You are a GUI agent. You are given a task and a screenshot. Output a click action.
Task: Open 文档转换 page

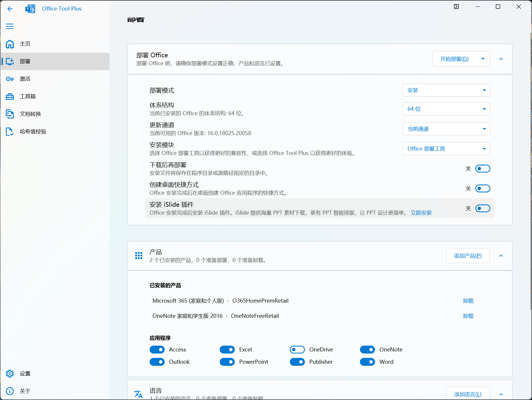coord(55,114)
